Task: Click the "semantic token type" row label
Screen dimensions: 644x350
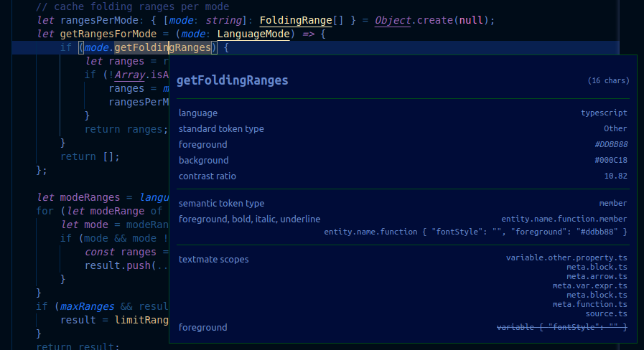Action: click(x=221, y=204)
